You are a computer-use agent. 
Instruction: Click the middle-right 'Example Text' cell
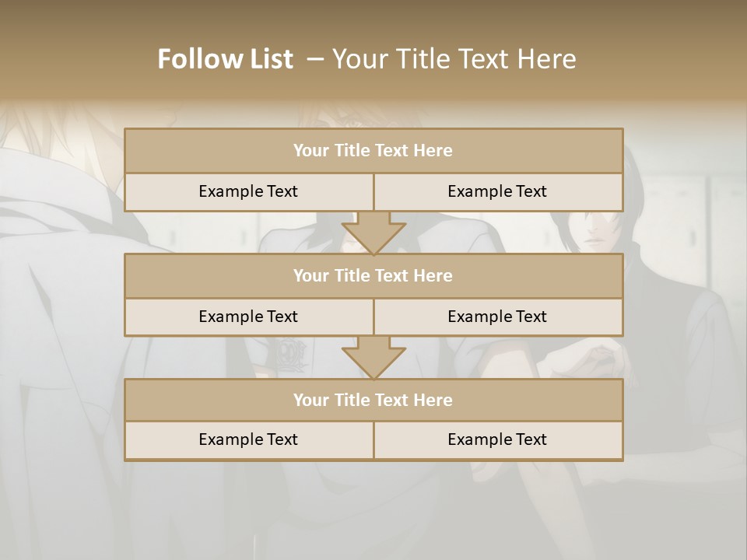498,317
